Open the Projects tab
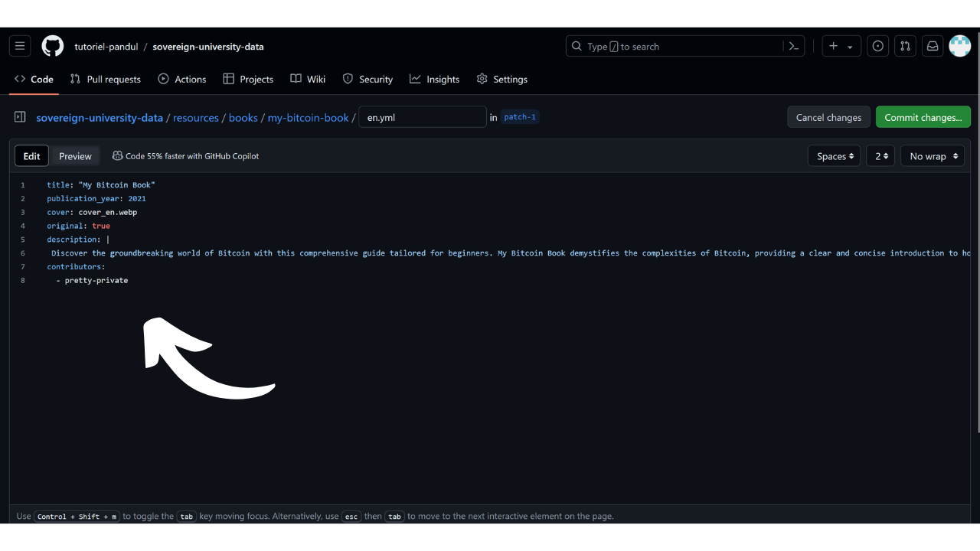The image size is (980, 551). point(248,79)
